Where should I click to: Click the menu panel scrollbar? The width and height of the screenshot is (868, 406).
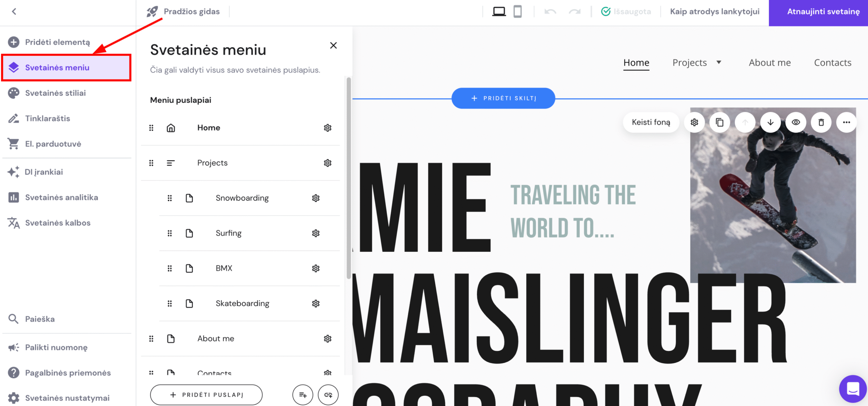[349, 177]
